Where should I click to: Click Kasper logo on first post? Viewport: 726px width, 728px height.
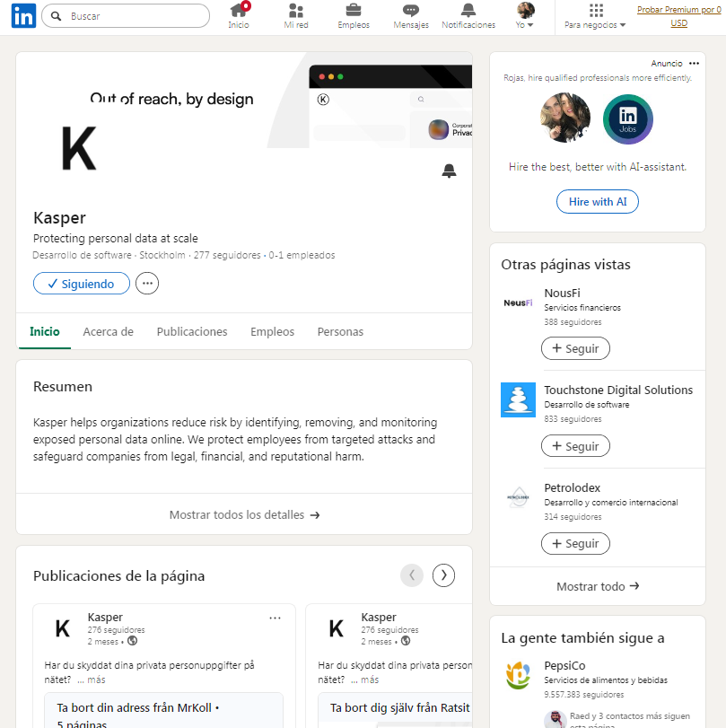tap(63, 628)
